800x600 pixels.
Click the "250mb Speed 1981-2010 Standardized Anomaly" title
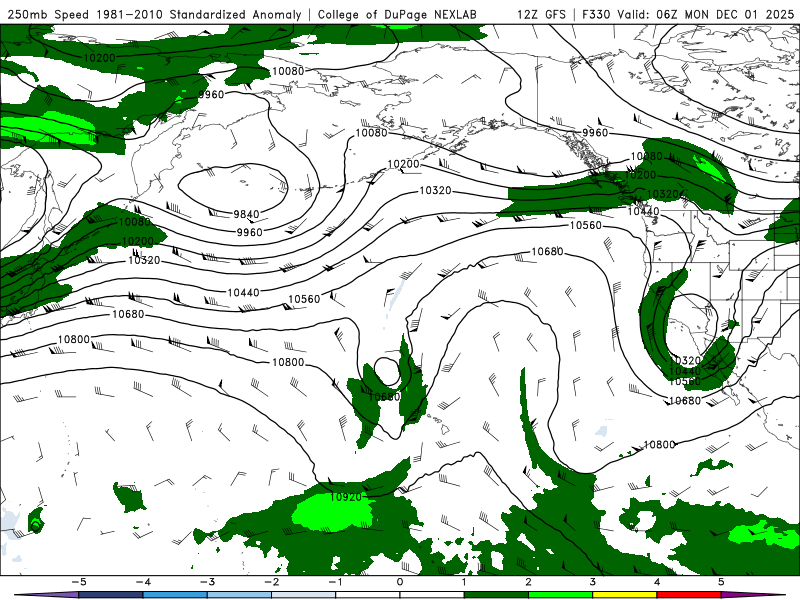point(155,14)
